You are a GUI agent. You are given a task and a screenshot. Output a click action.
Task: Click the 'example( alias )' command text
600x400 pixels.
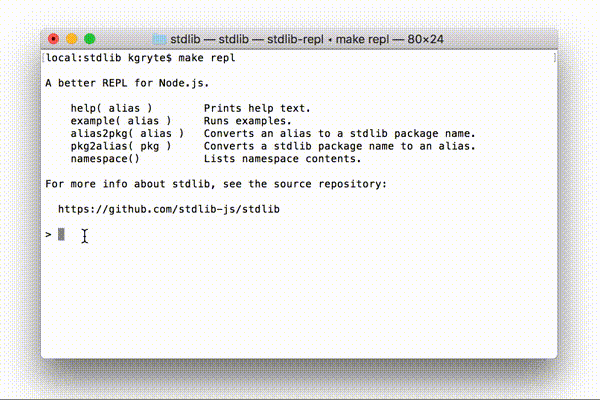pos(121,121)
